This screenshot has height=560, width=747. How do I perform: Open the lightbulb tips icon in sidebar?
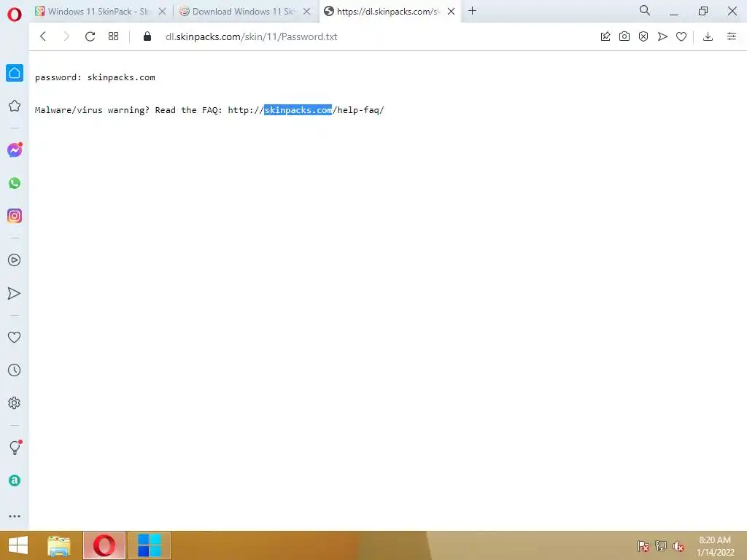click(x=15, y=447)
